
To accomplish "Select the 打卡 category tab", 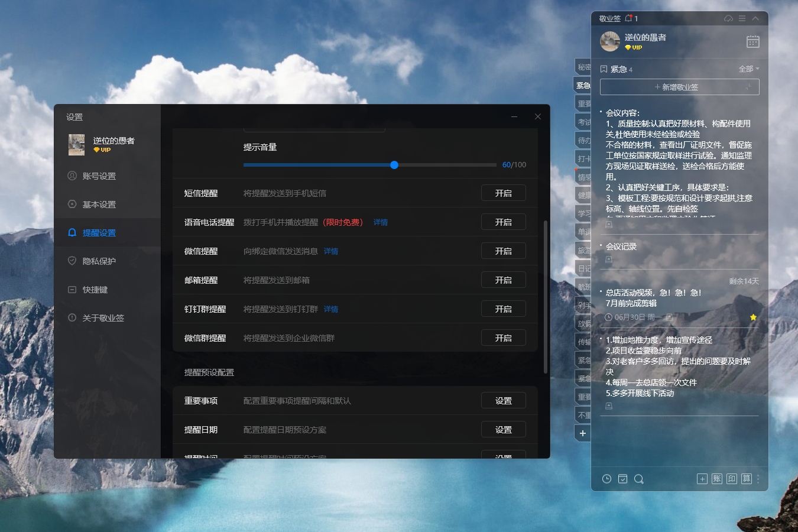I will pos(583,158).
